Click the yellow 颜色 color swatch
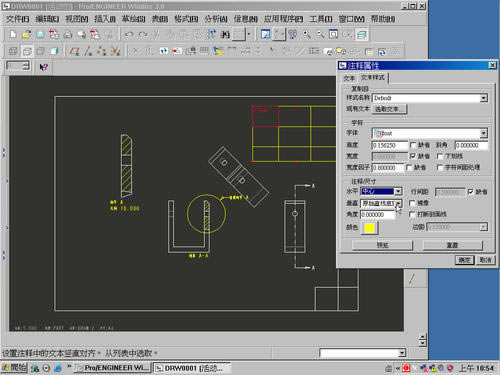This screenshot has height=375, width=500. tap(370, 228)
